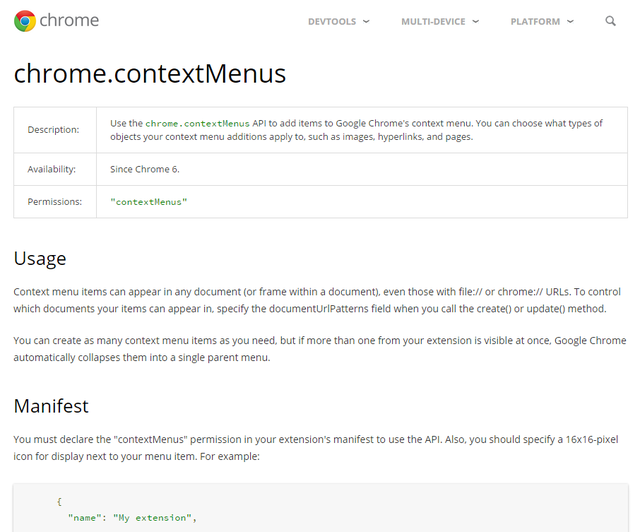Click the chrome.contextMenus page heading
Screen dimensions: 640x532
click(150, 74)
